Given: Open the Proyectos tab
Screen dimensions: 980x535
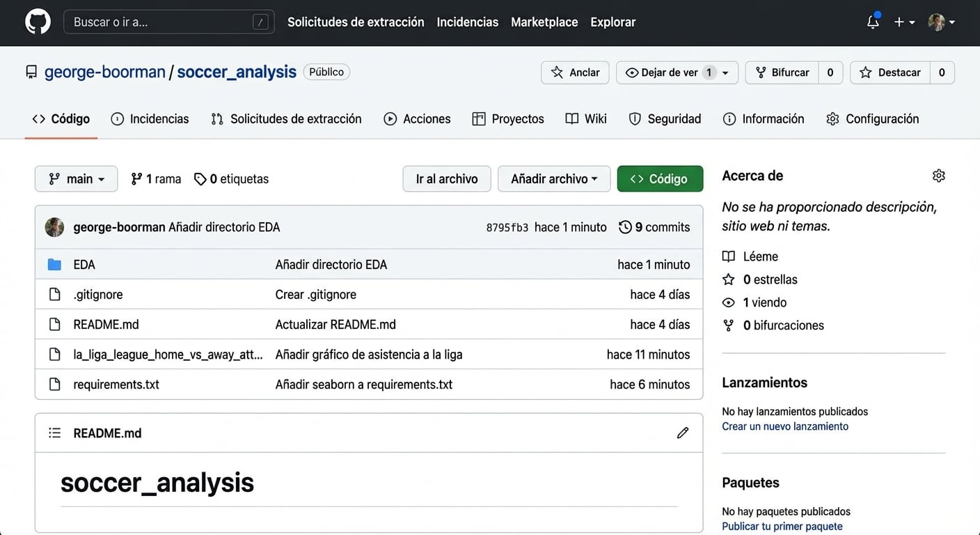Looking at the screenshot, I should [508, 119].
